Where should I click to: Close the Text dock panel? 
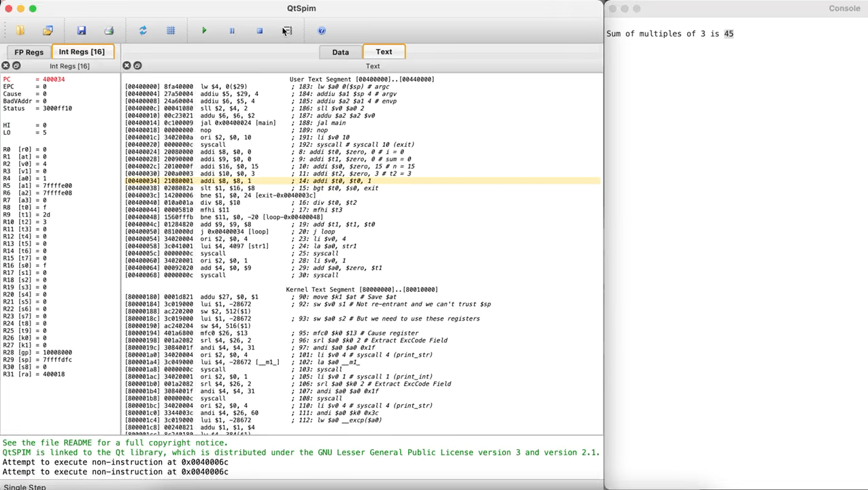coord(127,66)
